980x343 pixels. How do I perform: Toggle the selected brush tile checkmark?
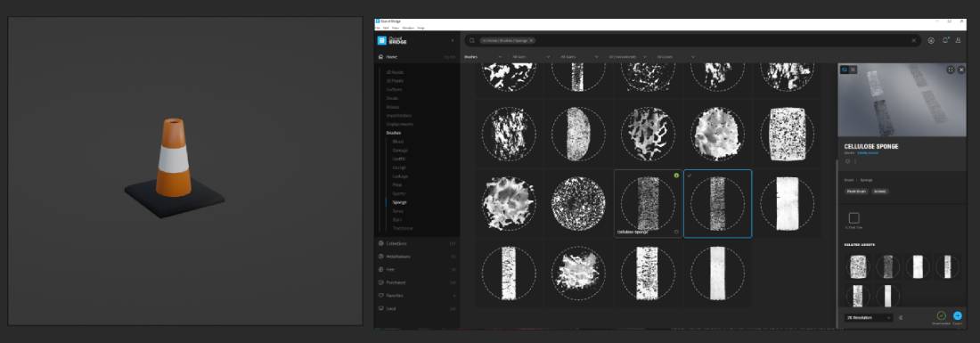click(689, 176)
